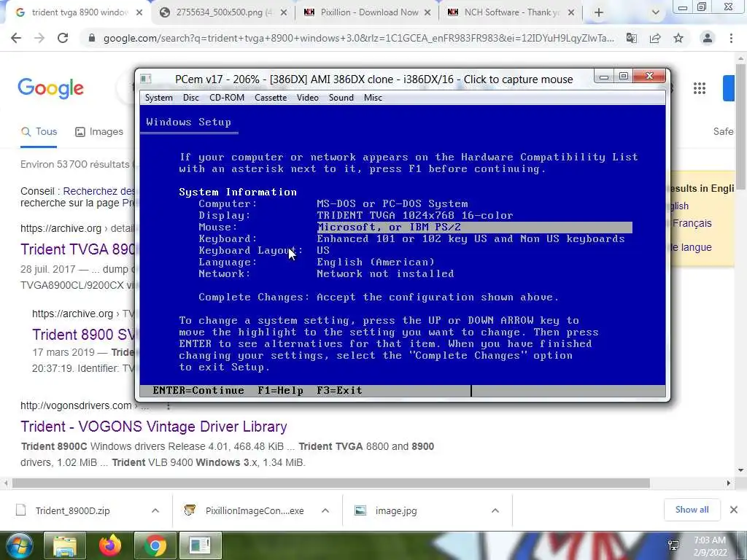Screen dimensions: 747x560
Task: Open the CD-ROM menu in PCem
Action: [x=227, y=98]
